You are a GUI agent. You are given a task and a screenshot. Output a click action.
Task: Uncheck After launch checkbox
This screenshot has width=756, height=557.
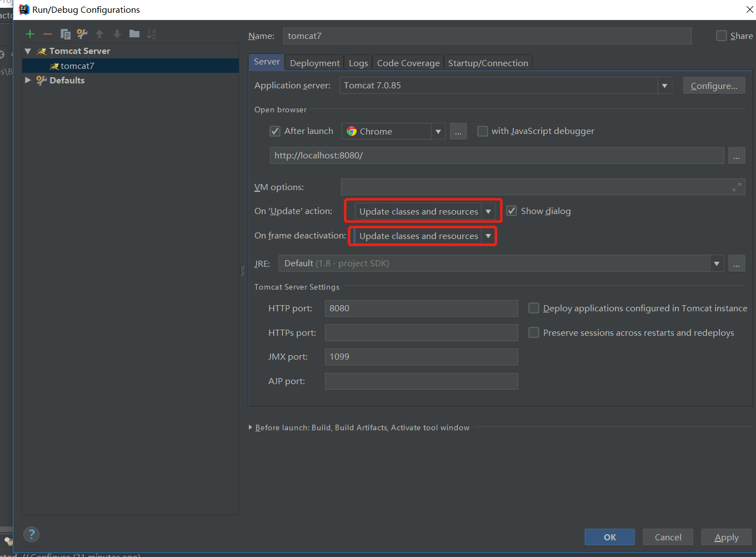(x=275, y=131)
